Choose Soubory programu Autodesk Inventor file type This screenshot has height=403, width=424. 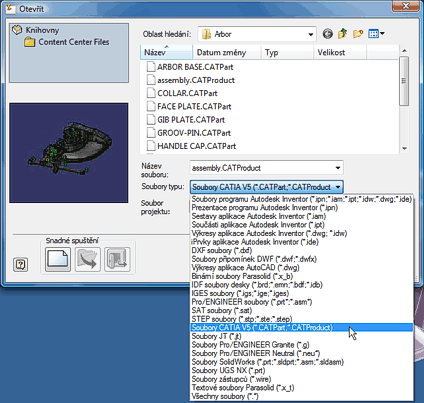[x=302, y=199]
